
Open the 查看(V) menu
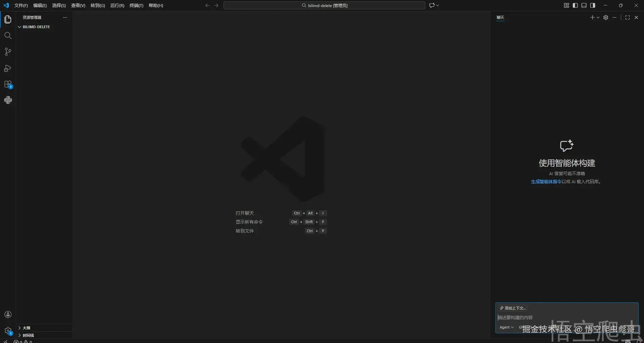(x=78, y=6)
